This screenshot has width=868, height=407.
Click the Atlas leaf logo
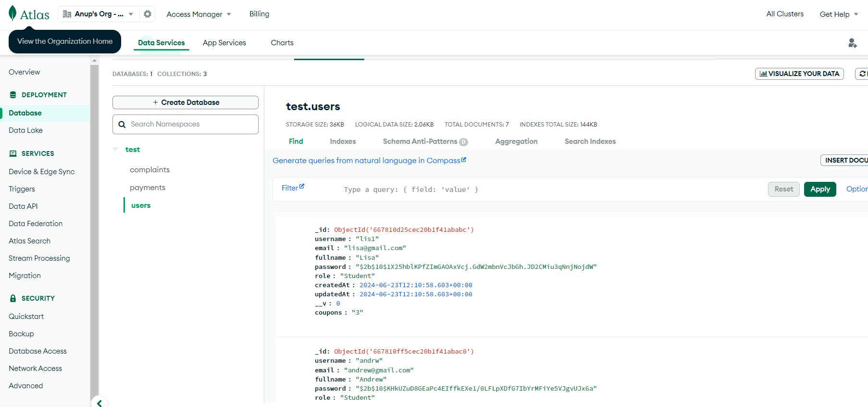(12, 13)
